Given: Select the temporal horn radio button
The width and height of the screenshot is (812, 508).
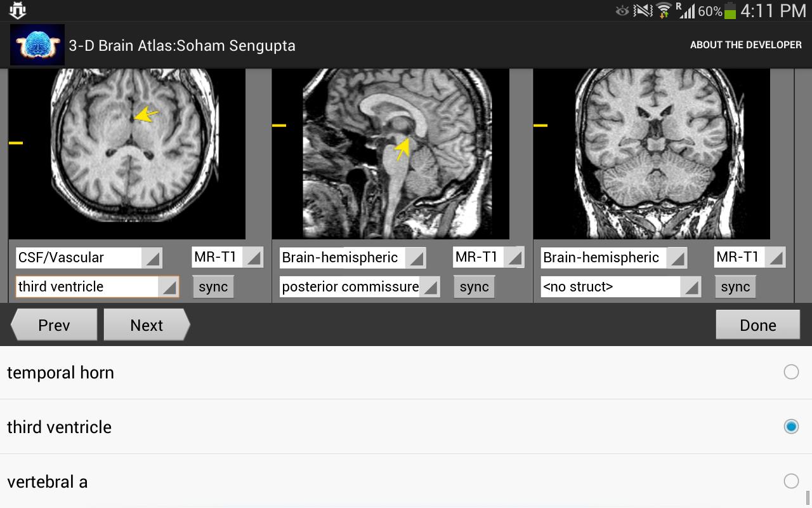Looking at the screenshot, I should pyautogui.click(x=791, y=372).
